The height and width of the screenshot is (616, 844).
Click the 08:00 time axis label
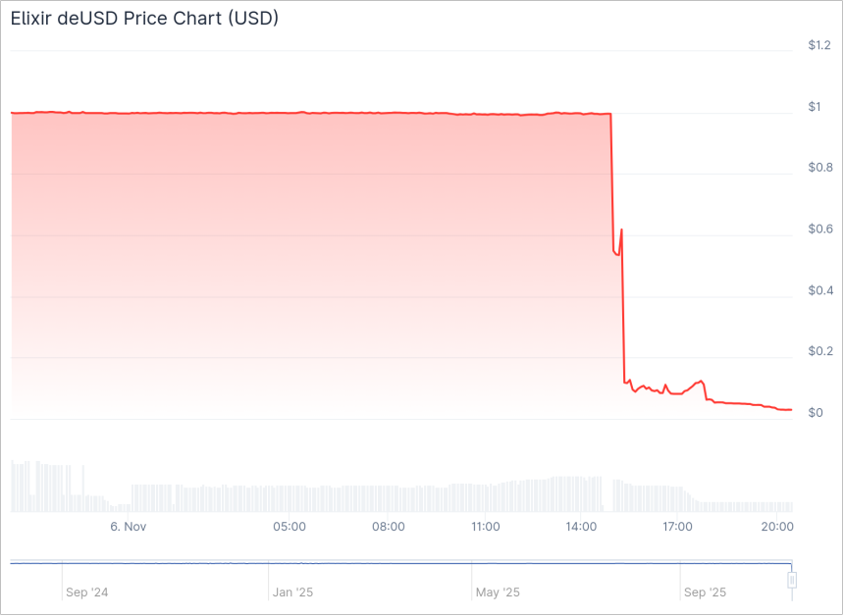click(x=389, y=527)
